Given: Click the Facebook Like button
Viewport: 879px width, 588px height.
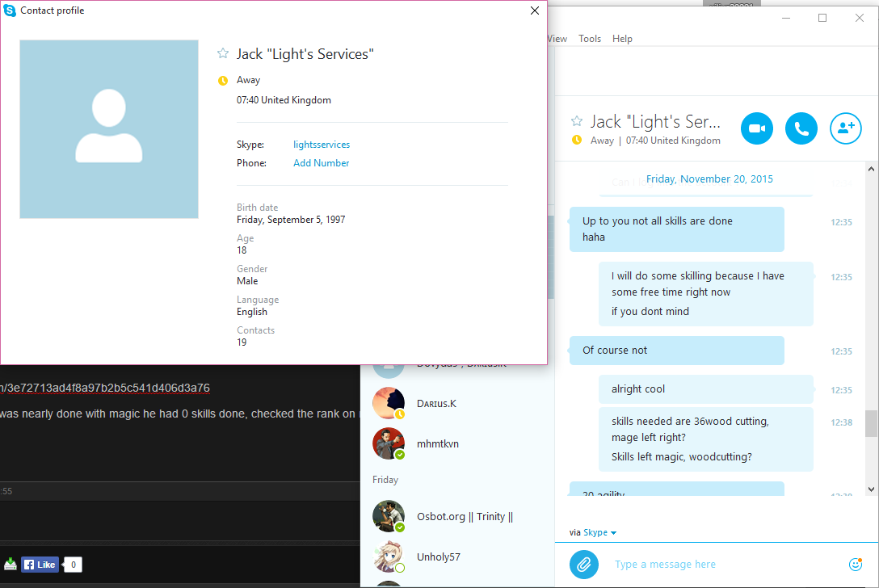Looking at the screenshot, I should pos(40,565).
